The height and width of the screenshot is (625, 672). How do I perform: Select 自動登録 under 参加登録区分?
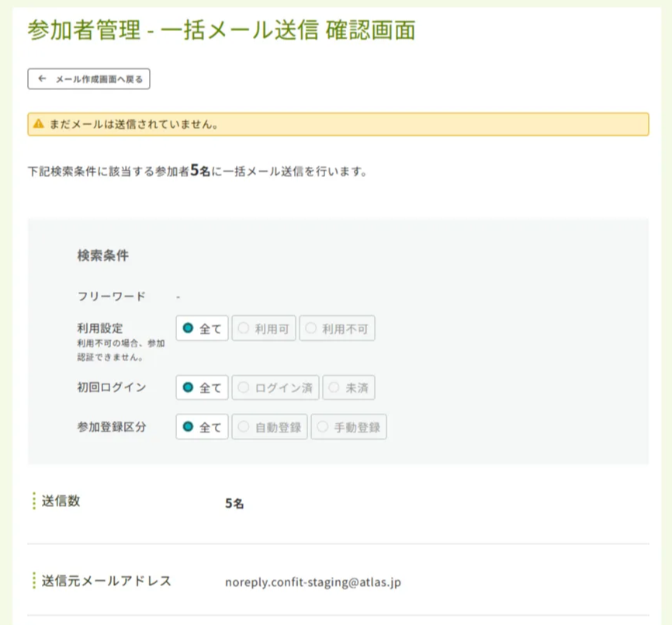269,426
